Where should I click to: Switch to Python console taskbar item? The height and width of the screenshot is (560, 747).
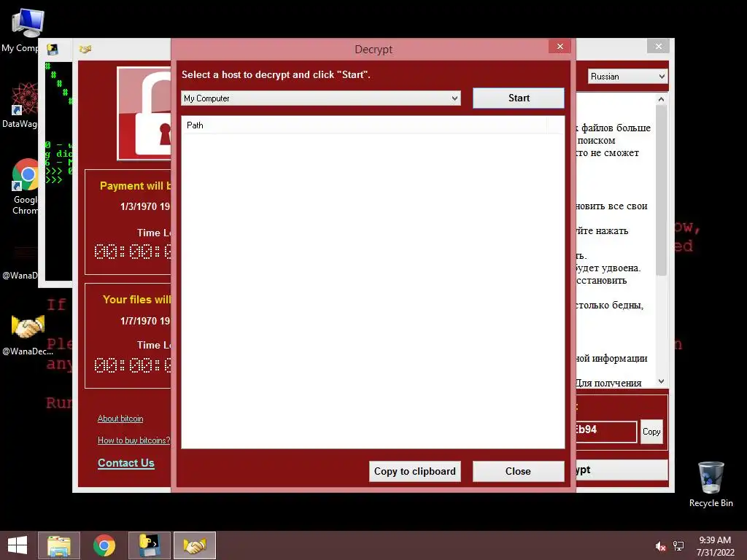pyautogui.click(x=149, y=545)
